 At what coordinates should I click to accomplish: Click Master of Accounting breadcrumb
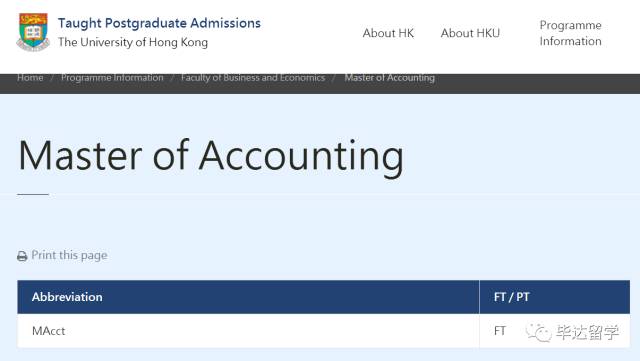pyautogui.click(x=389, y=78)
